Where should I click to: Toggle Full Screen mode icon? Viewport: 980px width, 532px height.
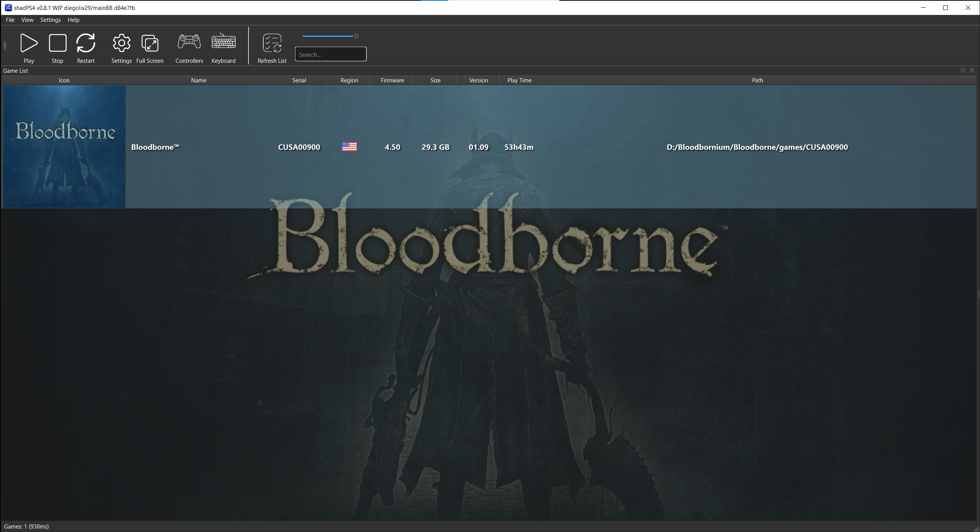pos(150,43)
